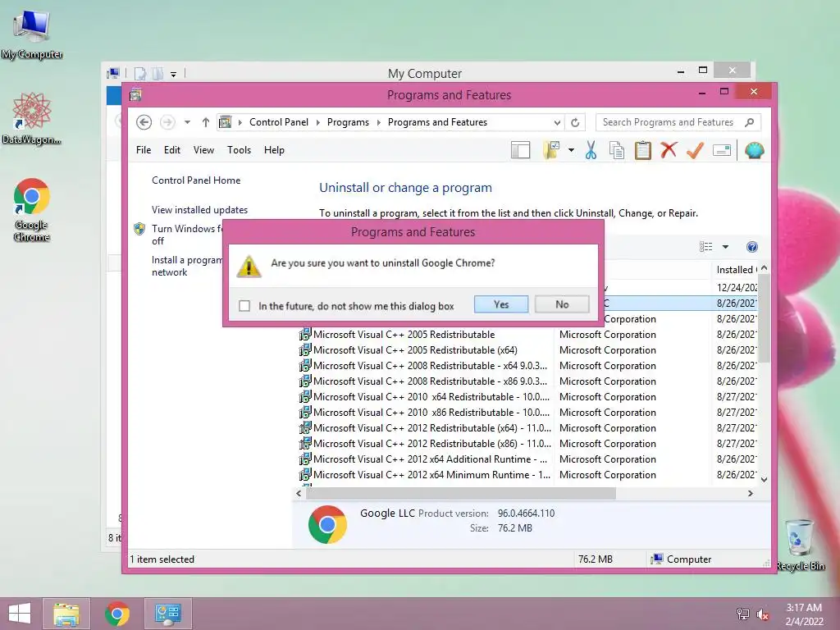
Task: Click Programs in the address breadcrumb
Action: [x=348, y=122]
